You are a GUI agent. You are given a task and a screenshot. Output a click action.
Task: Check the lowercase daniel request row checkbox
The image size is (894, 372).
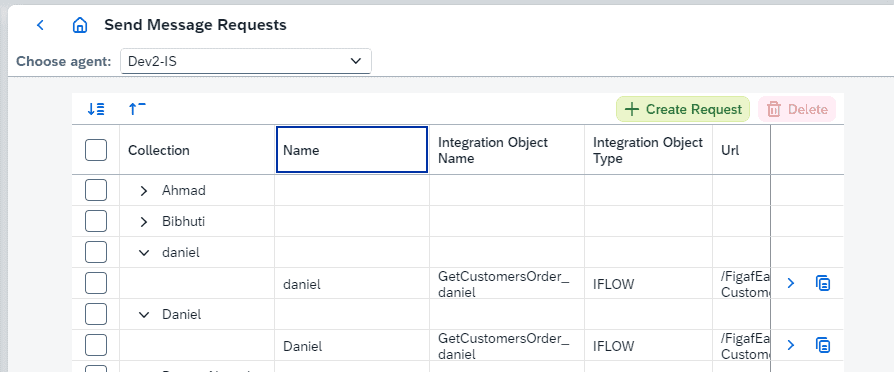[96, 283]
